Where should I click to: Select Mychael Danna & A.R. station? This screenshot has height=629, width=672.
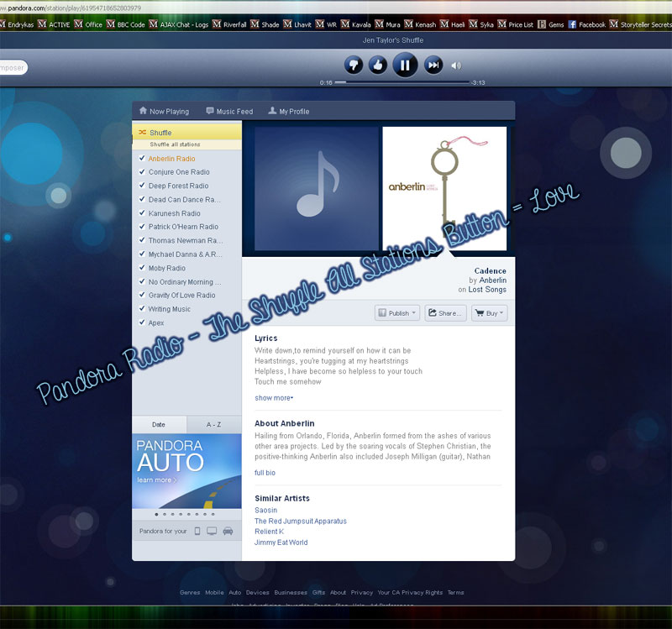pos(185,254)
